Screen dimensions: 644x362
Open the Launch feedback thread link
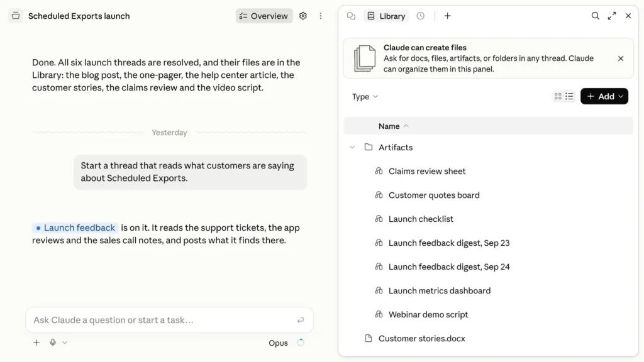pyautogui.click(x=75, y=228)
